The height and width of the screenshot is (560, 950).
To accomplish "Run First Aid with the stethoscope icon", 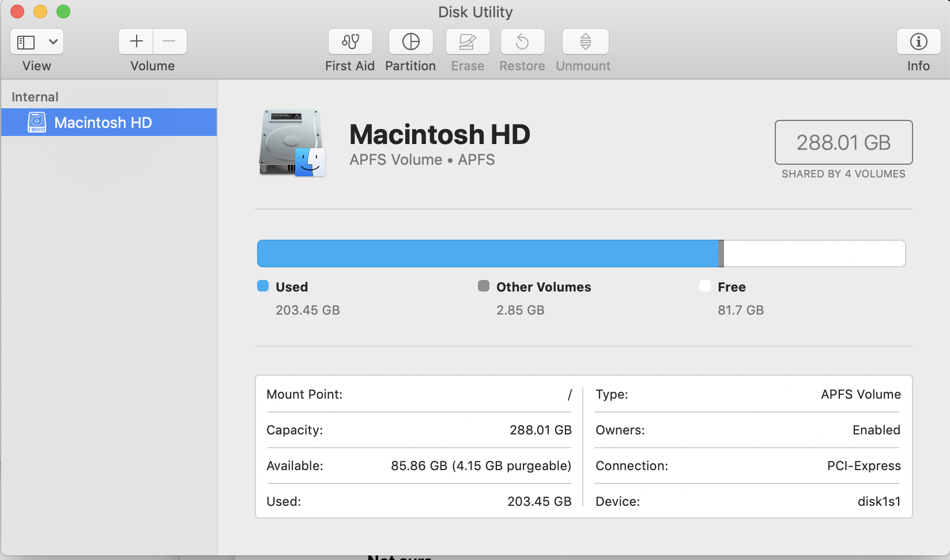I will coord(350,41).
